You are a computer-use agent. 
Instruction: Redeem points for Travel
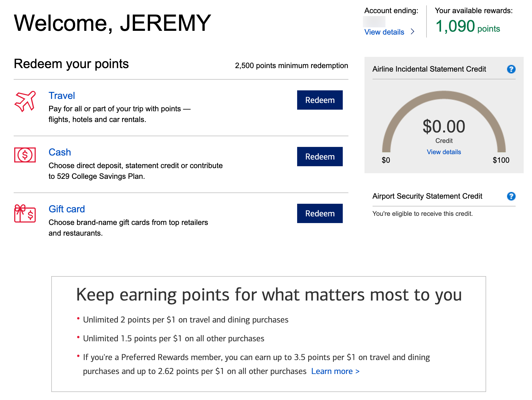(320, 100)
